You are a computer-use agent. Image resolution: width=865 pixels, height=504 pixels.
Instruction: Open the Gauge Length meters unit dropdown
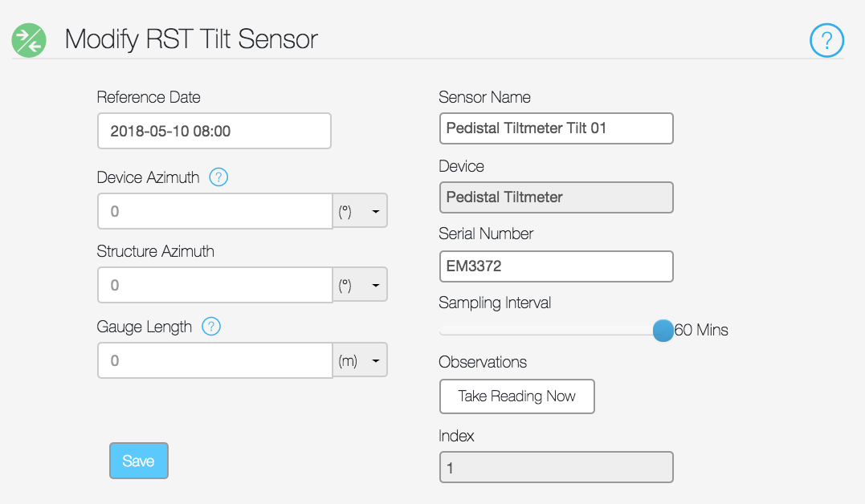(x=359, y=360)
